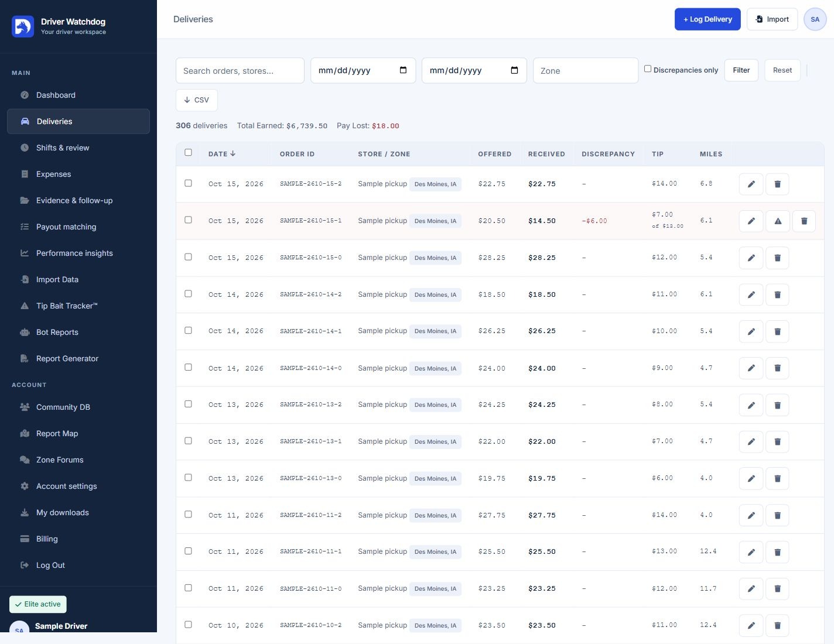Export deliveries with the CSV button

pyautogui.click(x=197, y=100)
